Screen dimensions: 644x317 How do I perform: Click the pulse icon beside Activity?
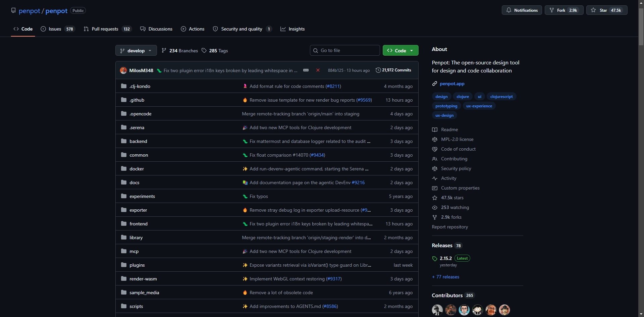[x=435, y=178]
